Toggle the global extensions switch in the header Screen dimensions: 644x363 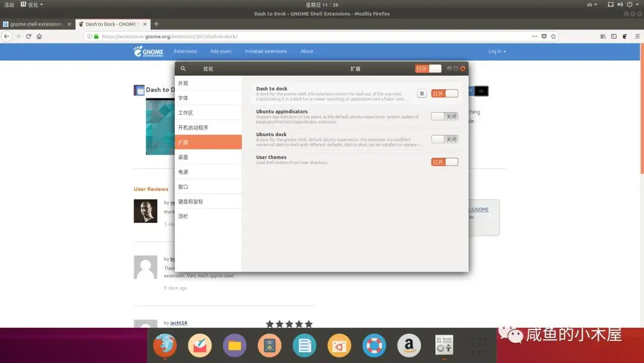(428, 69)
